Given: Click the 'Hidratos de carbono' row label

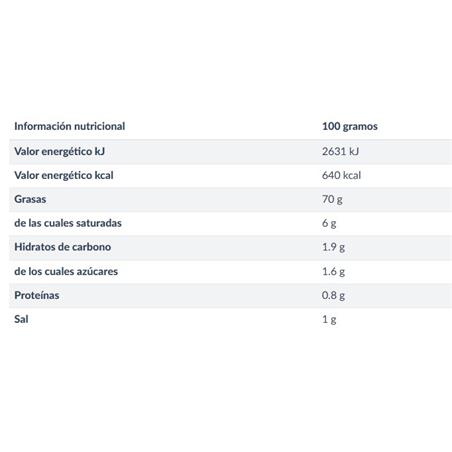Looking at the screenshot, I should (63, 247).
